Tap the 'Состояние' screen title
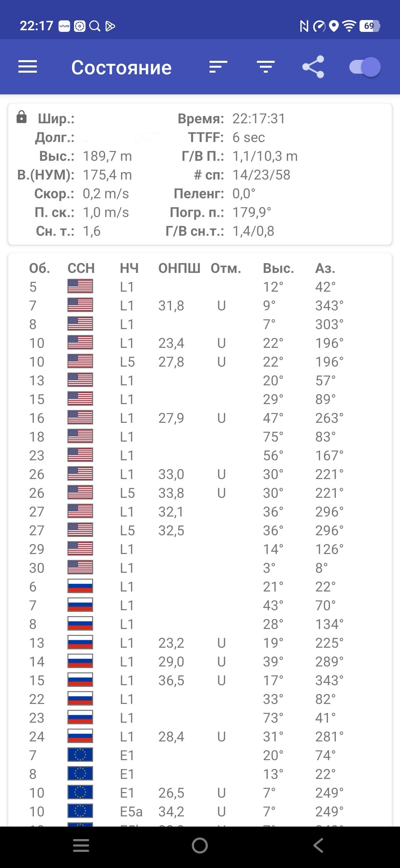This screenshot has width=400, height=868. pos(121,67)
